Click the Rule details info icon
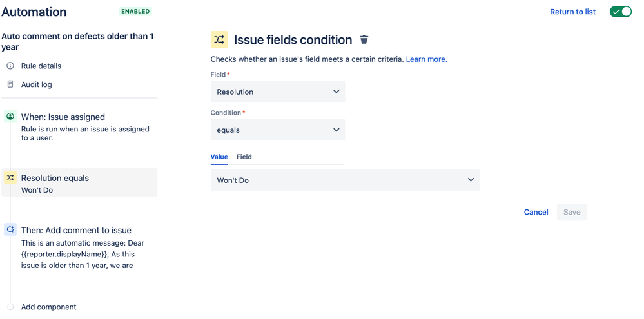Viewport: 644px width, 319px height. pos(10,66)
